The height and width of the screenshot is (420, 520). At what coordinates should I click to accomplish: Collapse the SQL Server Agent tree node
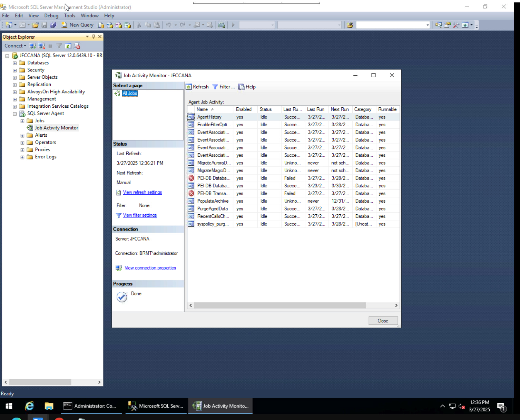(x=15, y=114)
